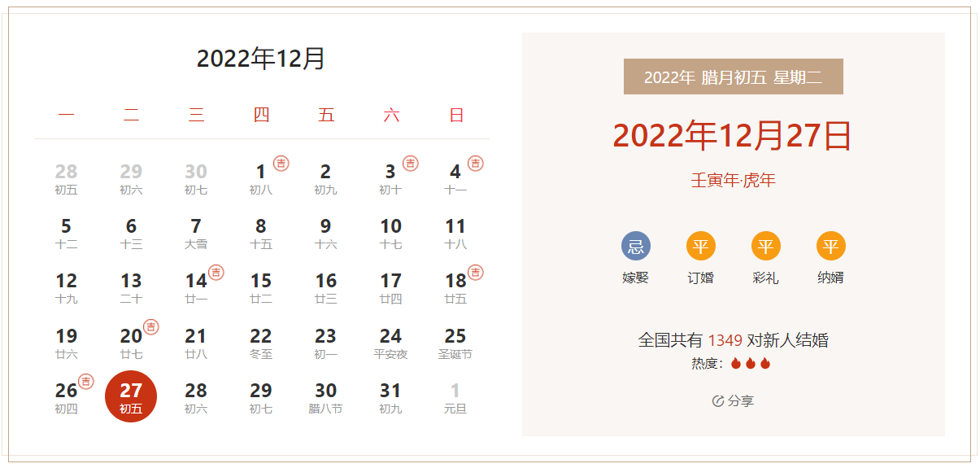This screenshot has width=980, height=468.
Task: Click the orange 平 icon above 订婚
Action: 701,247
